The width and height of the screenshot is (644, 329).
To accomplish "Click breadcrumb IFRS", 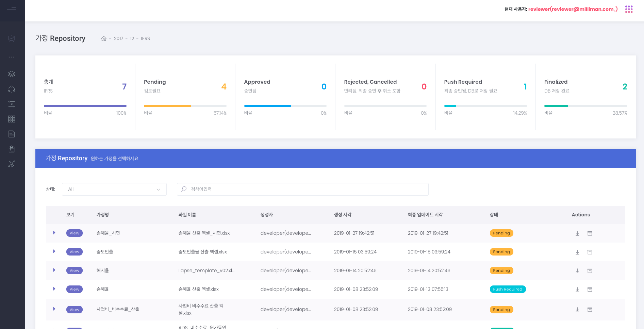I will click(x=145, y=38).
